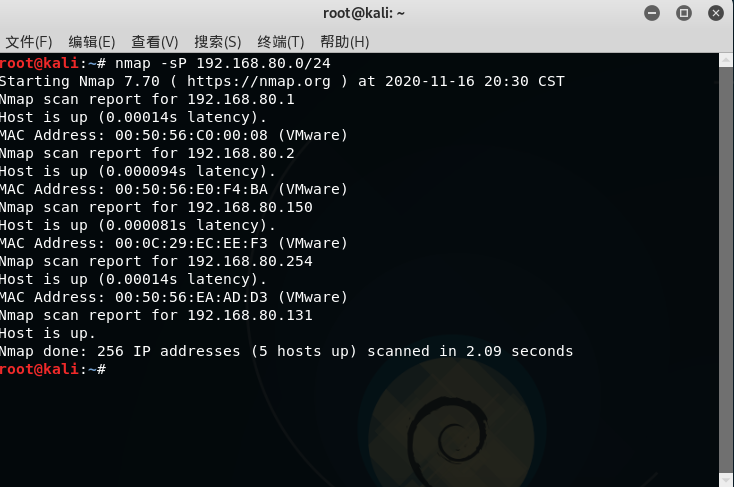734x487 pixels.
Task: Click the IP address 192.168.80.150
Action: [x=250, y=207]
